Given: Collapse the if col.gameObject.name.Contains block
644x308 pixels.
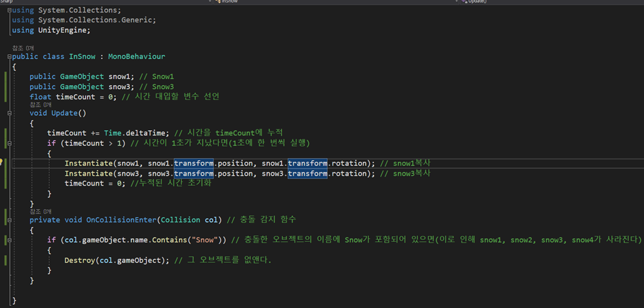Looking at the screenshot, I should (9, 240).
